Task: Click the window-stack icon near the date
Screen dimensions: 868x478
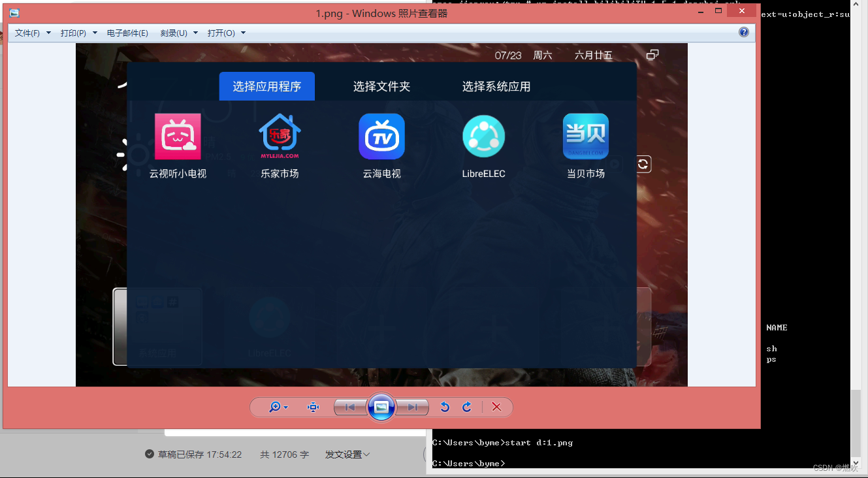Action: tap(652, 55)
